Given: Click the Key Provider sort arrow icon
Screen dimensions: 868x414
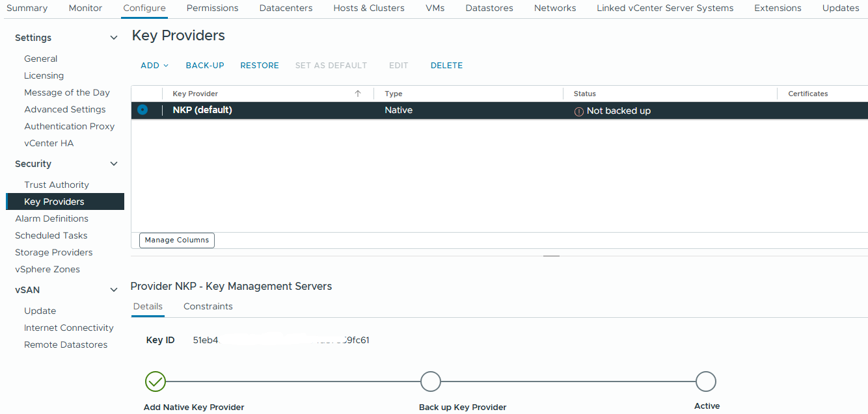Looking at the screenshot, I should click(x=358, y=94).
